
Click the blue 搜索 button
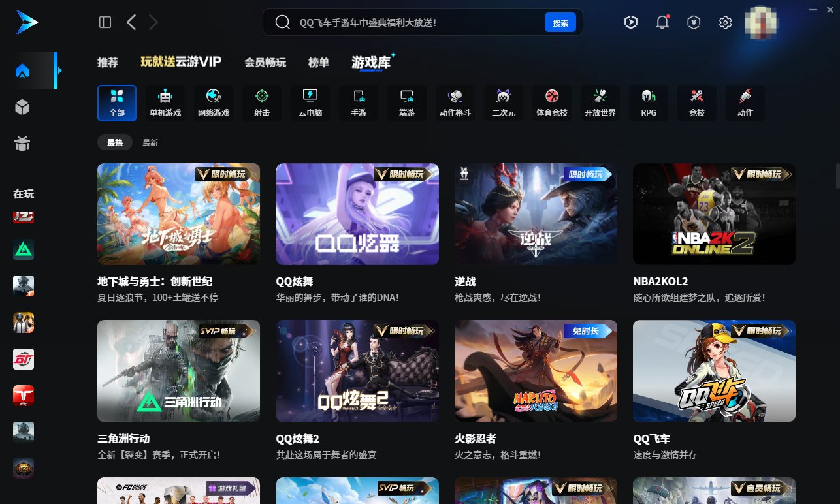pos(560,23)
